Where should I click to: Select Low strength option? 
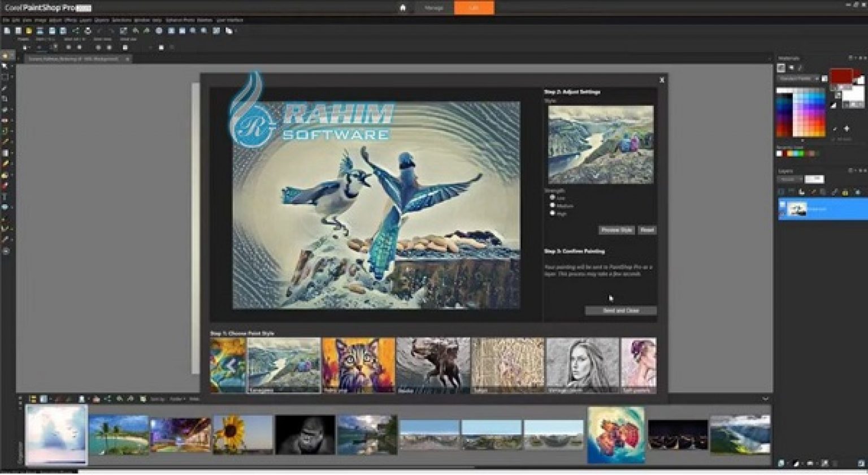tap(553, 197)
